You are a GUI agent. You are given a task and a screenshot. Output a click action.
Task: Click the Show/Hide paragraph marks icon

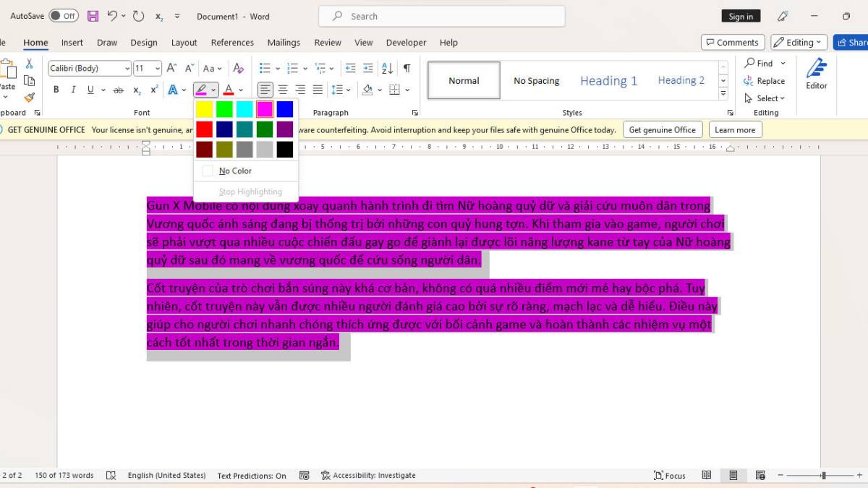click(x=407, y=68)
